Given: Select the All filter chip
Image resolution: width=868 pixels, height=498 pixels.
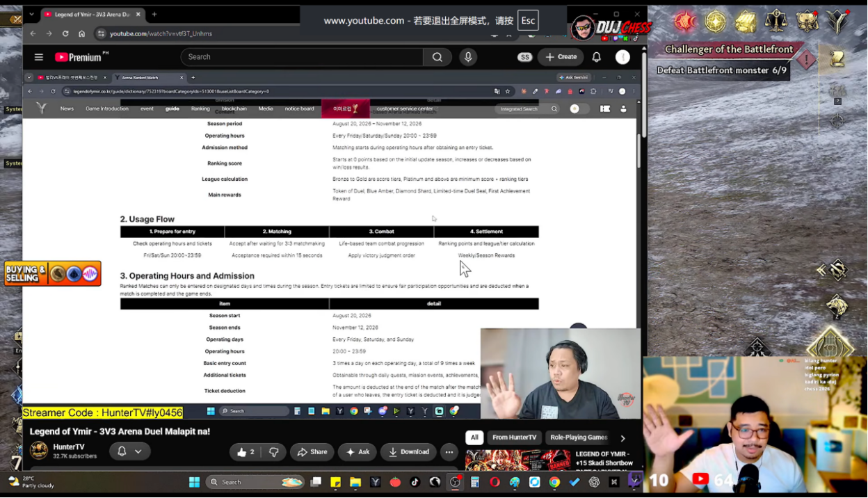Looking at the screenshot, I should (474, 437).
